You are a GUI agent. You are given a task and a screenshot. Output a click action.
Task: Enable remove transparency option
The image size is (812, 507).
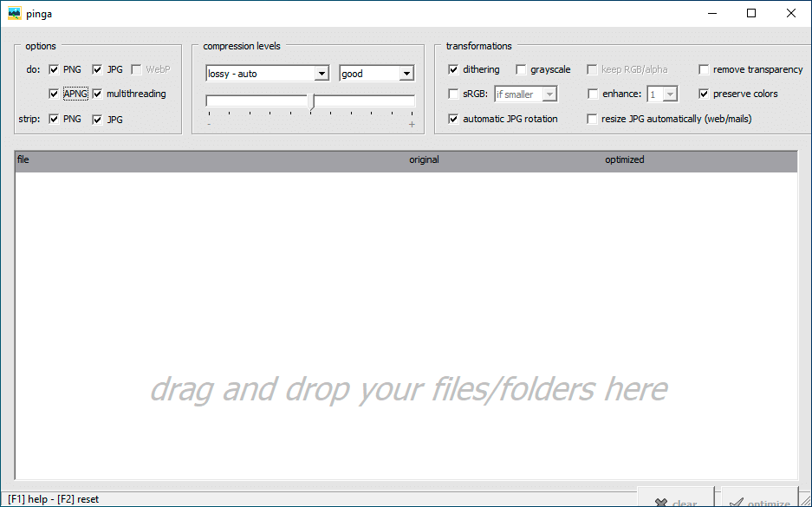pos(704,69)
